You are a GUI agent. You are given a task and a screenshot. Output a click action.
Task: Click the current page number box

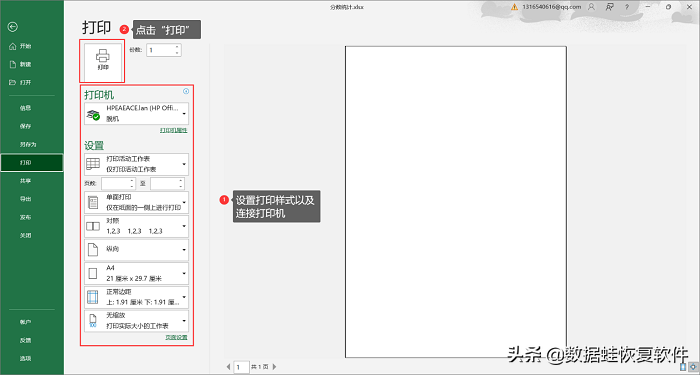(242, 367)
